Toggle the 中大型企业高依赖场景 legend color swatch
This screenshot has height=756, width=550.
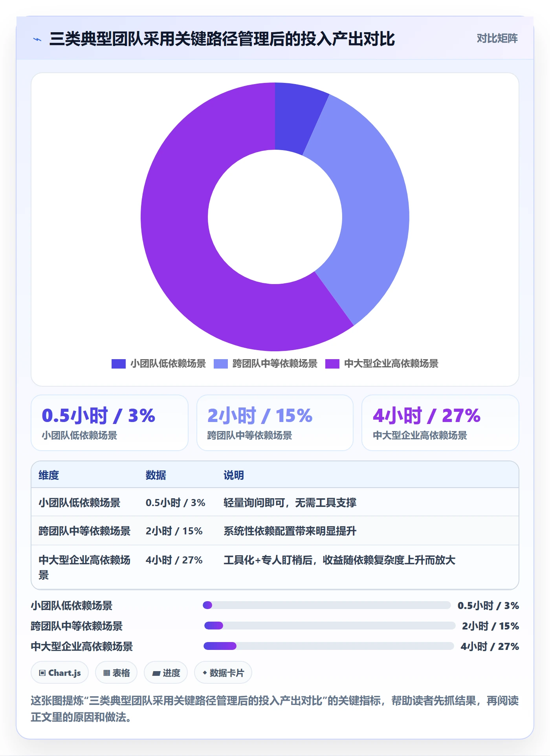(x=332, y=364)
